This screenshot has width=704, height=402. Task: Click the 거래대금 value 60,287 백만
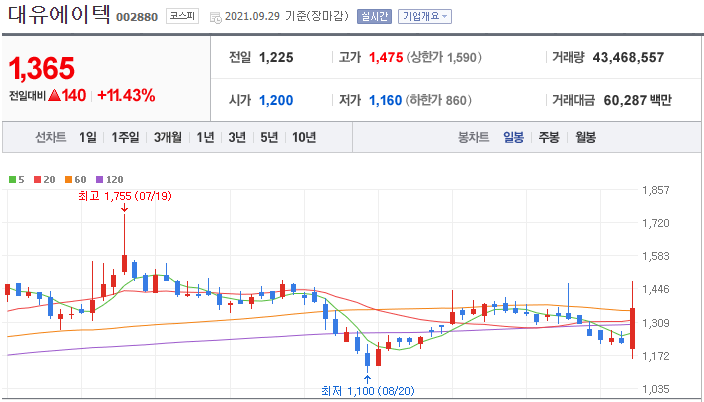[x=638, y=100]
